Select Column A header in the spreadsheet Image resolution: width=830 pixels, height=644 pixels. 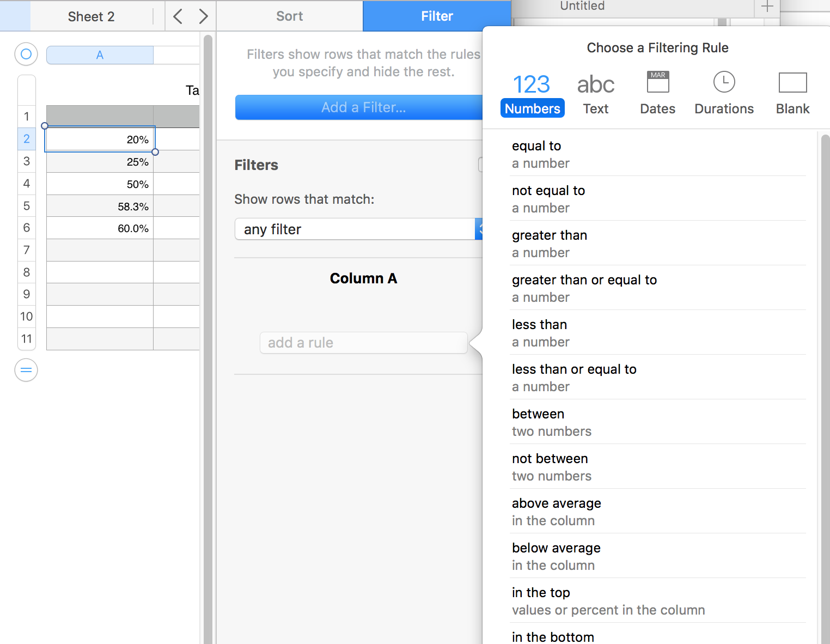[99, 54]
